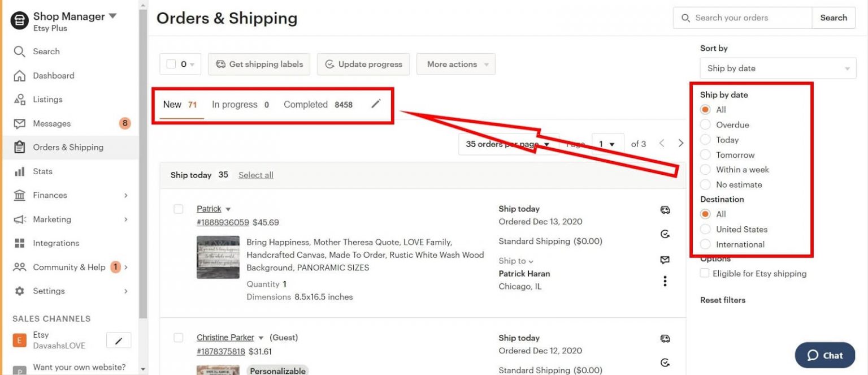Open the Dashboard from the sidebar
The image size is (868, 375).
[54, 75]
